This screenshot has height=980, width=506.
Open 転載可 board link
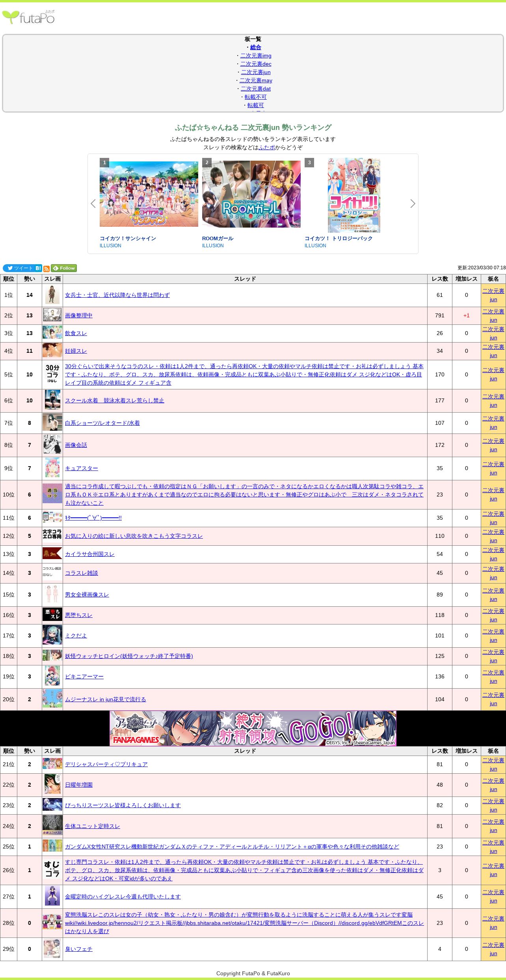(256, 105)
